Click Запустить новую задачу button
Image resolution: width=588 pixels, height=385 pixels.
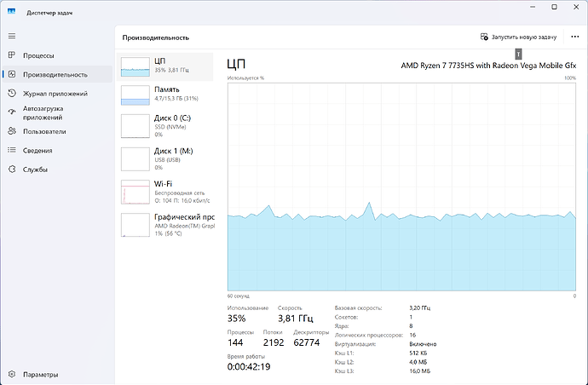518,37
